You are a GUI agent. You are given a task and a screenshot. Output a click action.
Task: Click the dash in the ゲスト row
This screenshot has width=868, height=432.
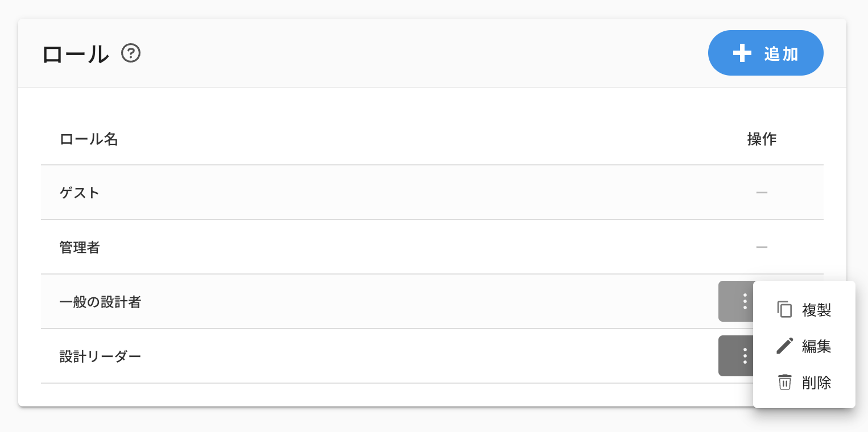[762, 193]
